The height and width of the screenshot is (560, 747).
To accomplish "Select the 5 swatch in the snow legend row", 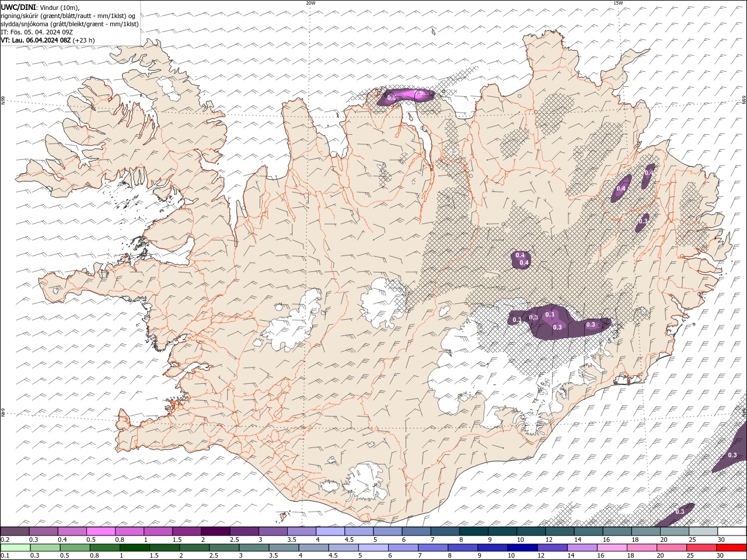I will point(387,531).
